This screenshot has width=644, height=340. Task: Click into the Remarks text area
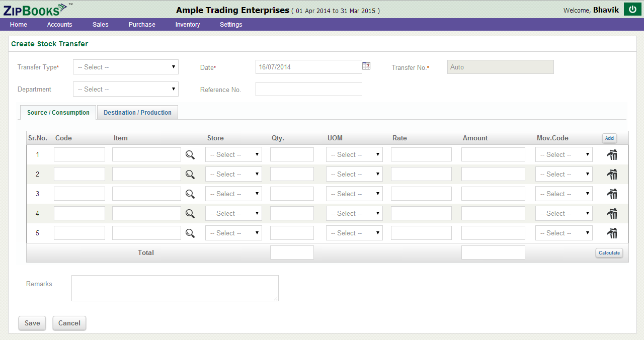175,288
